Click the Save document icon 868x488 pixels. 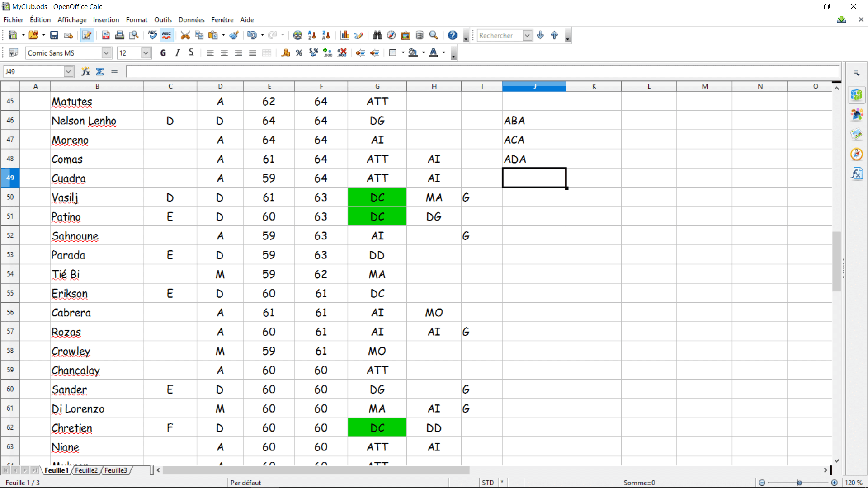click(x=54, y=35)
